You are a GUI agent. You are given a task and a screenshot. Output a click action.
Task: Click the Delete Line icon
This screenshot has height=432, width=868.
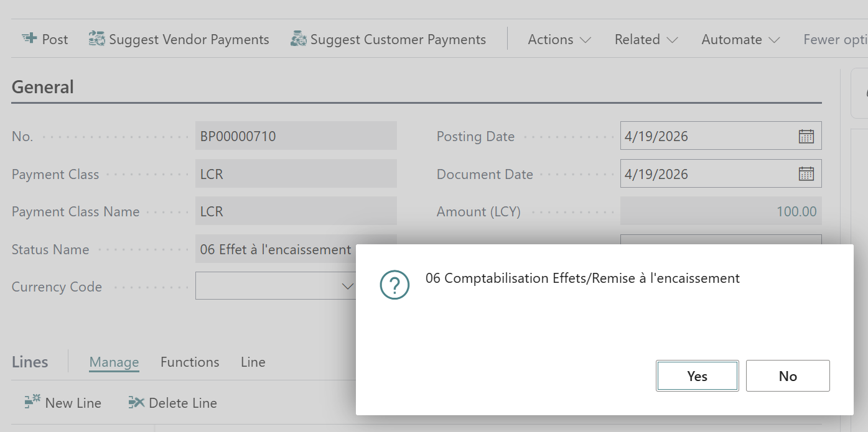[136, 402]
